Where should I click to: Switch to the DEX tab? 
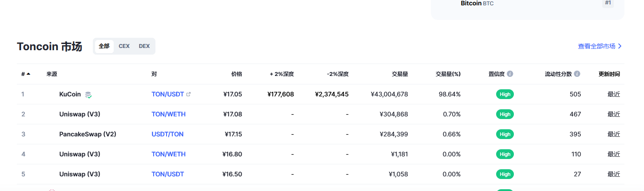coord(144,46)
